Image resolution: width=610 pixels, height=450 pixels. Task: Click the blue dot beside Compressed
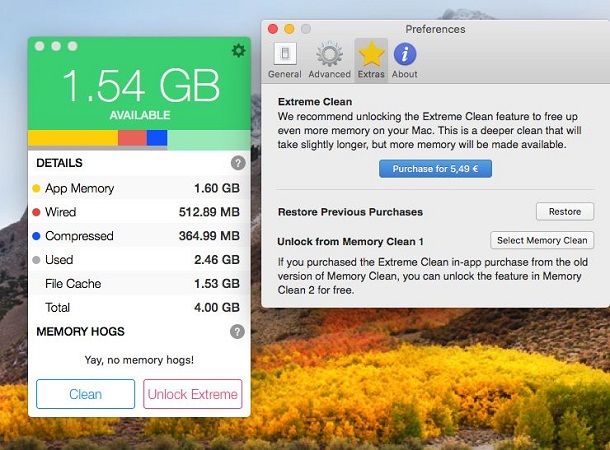pos(36,236)
